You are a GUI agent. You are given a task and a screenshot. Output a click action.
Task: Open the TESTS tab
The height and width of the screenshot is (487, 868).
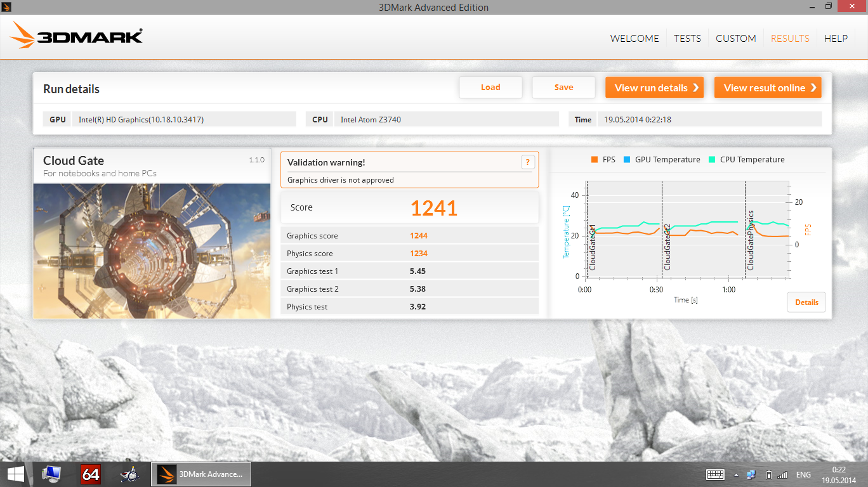687,38
